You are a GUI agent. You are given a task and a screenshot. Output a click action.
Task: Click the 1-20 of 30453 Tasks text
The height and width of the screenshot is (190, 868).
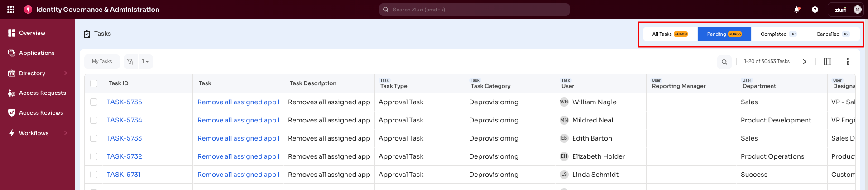[x=767, y=62]
